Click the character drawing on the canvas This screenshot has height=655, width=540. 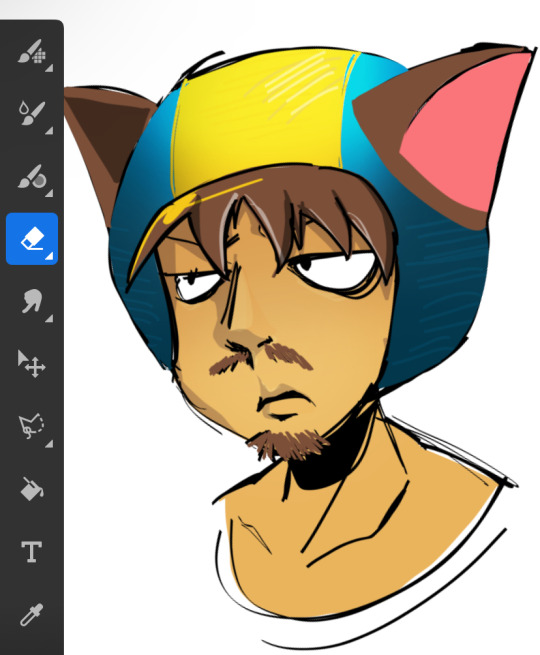click(301, 347)
